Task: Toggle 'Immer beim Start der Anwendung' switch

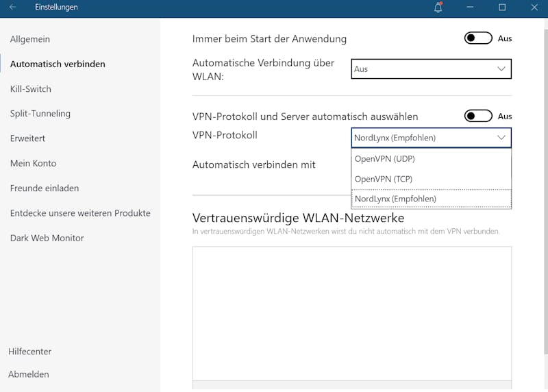Action: (478, 38)
